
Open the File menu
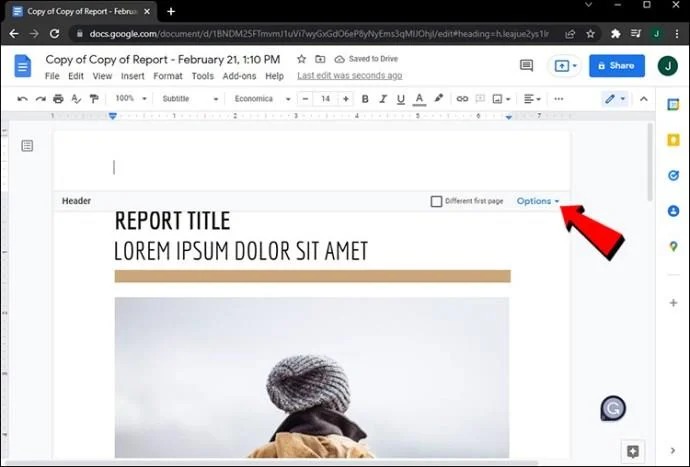(x=52, y=76)
